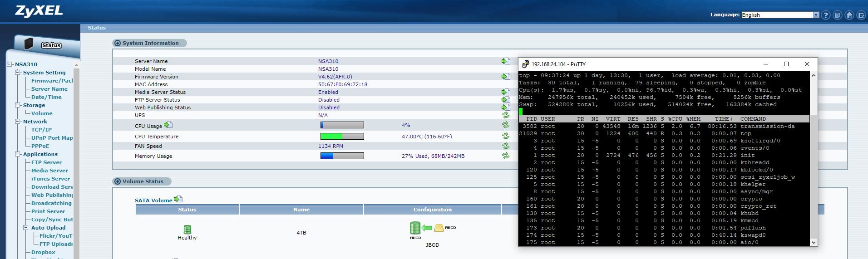Open iTunes Server in sidebar tree
This screenshot has width=868, height=259.
click(x=50, y=179)
